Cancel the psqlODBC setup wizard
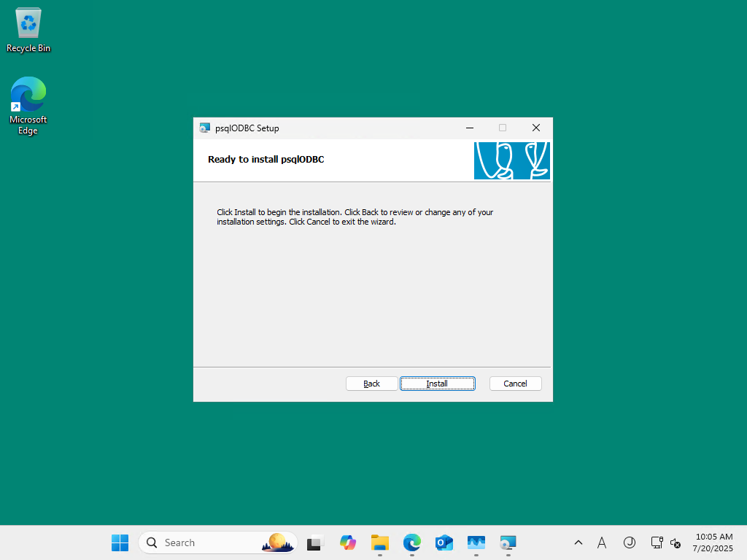747x560 pixels. pyautogui.click(x=515, y=384)
